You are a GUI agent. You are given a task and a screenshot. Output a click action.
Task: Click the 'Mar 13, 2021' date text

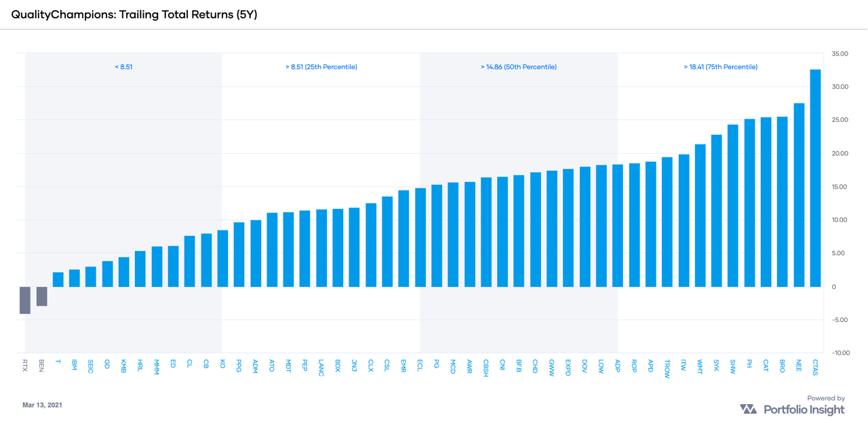pos(42,405)
